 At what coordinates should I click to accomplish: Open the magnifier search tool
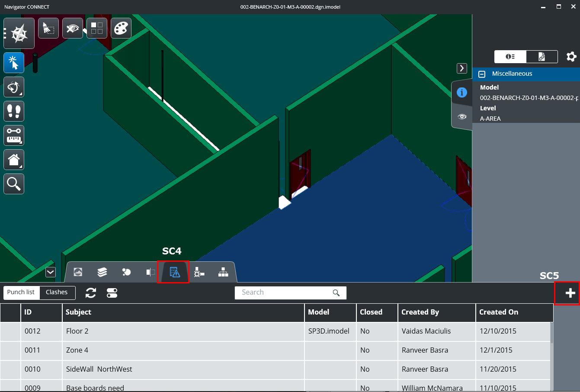(x=14, y=184)
